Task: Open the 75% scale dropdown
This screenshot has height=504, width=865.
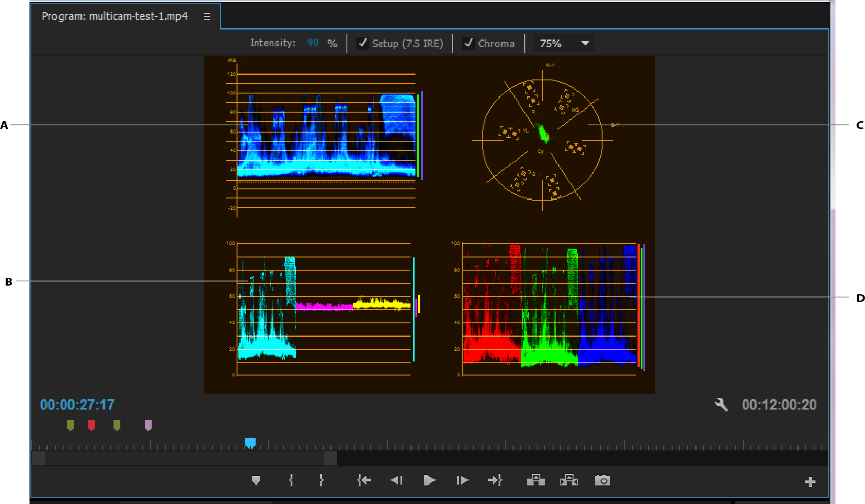Action: [x=563, y=43]
